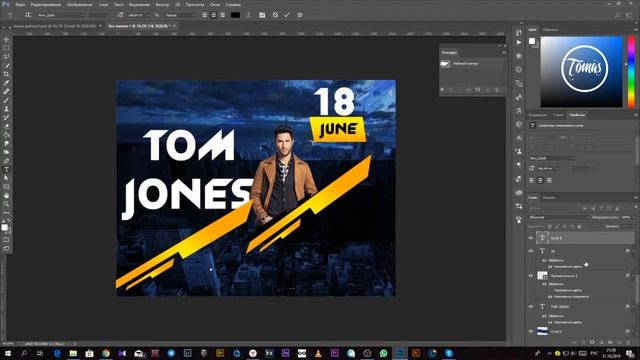Open Character and Paragraph panels from options bar
The height and width of the screenshot is (360, 640).
click(x=262, y=15)
